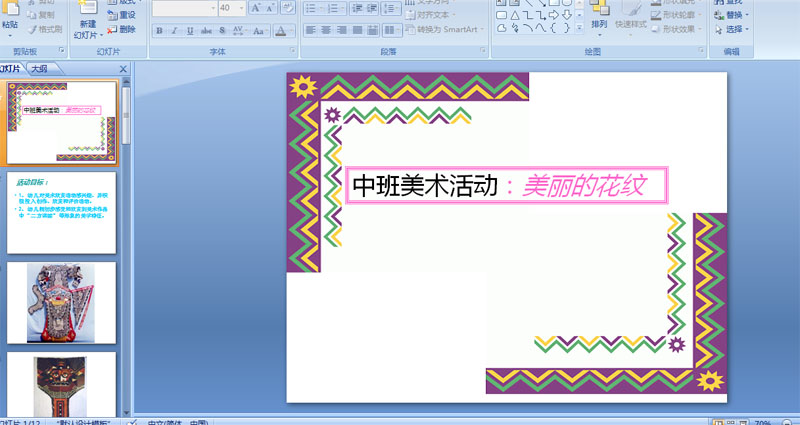Select the elbow arrow connector shape
Screen dimensions: 800x425
click(541, 15)
